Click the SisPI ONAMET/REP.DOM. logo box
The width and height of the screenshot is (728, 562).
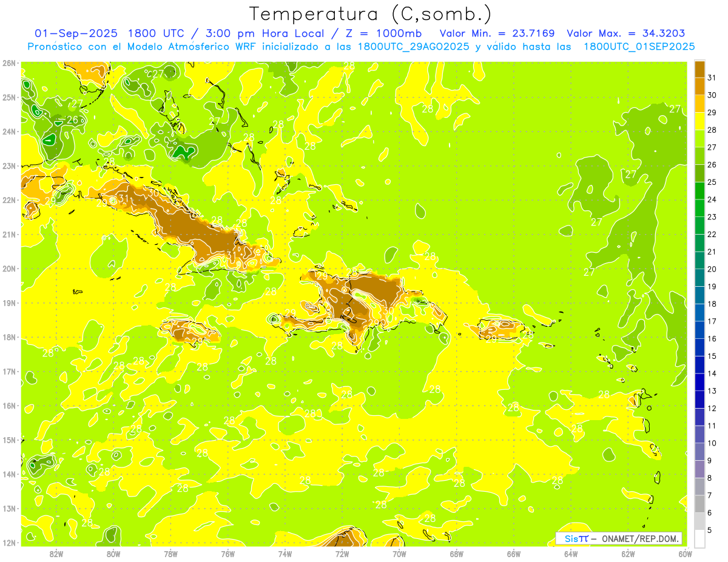[x=619, y=538]
